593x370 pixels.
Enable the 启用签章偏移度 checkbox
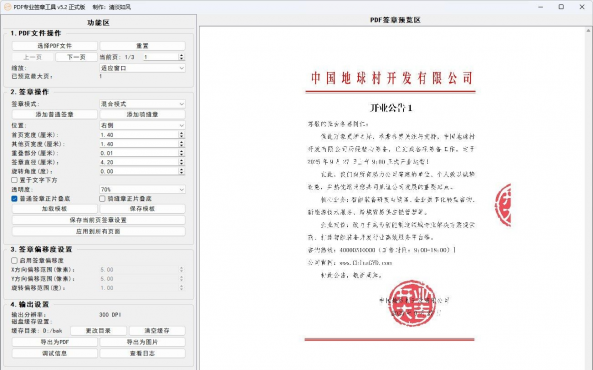click(x=14, y=260)
